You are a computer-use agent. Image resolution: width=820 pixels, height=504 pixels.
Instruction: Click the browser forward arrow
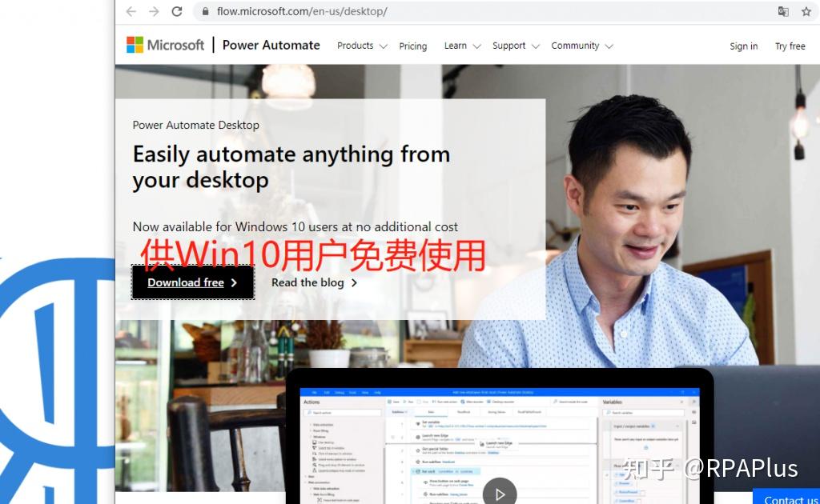[152, 11]
